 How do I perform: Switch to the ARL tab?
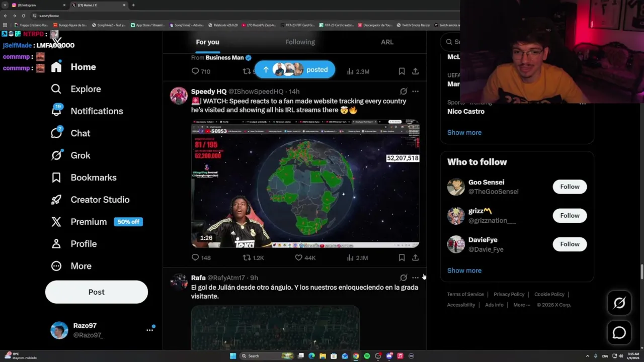tap(387, 42)
